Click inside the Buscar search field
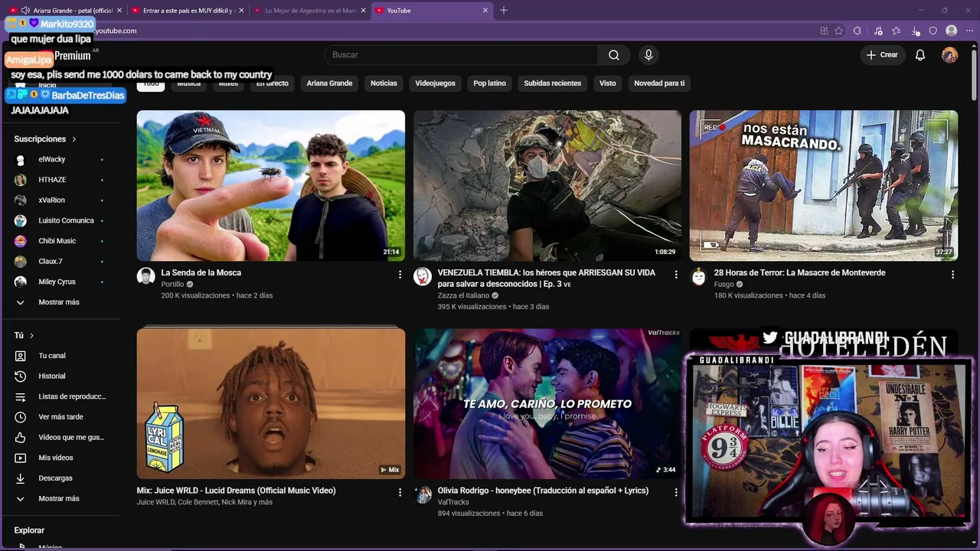980x551 pixels. [x=461, y=55]
